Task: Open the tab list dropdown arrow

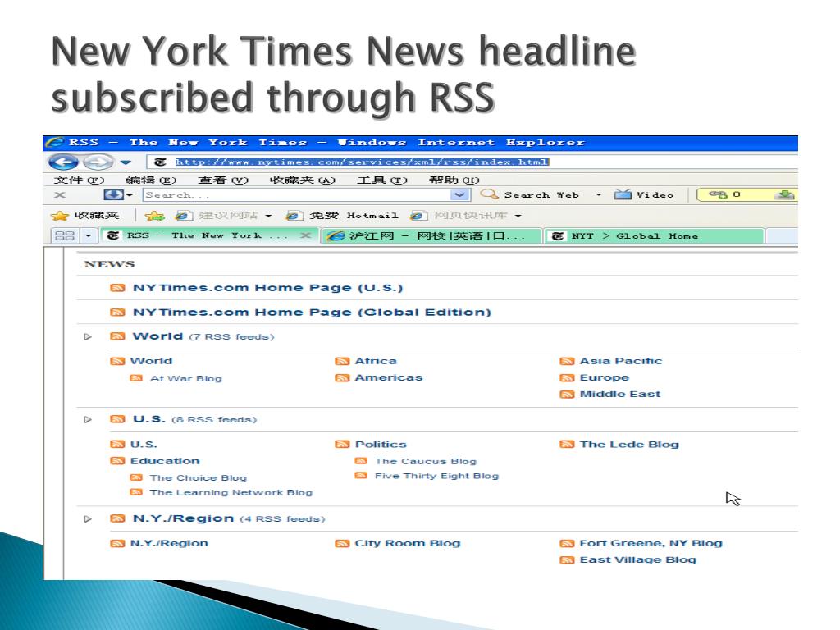Action: click(x=89, y=235)
